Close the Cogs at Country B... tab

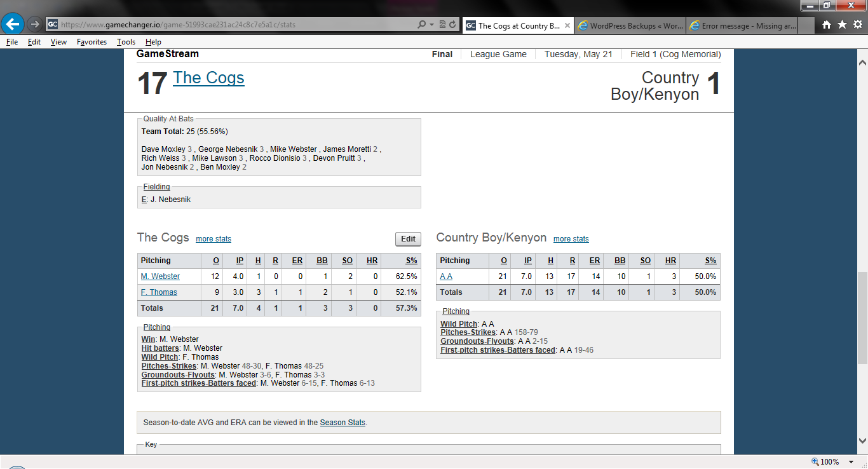[567, 25]
